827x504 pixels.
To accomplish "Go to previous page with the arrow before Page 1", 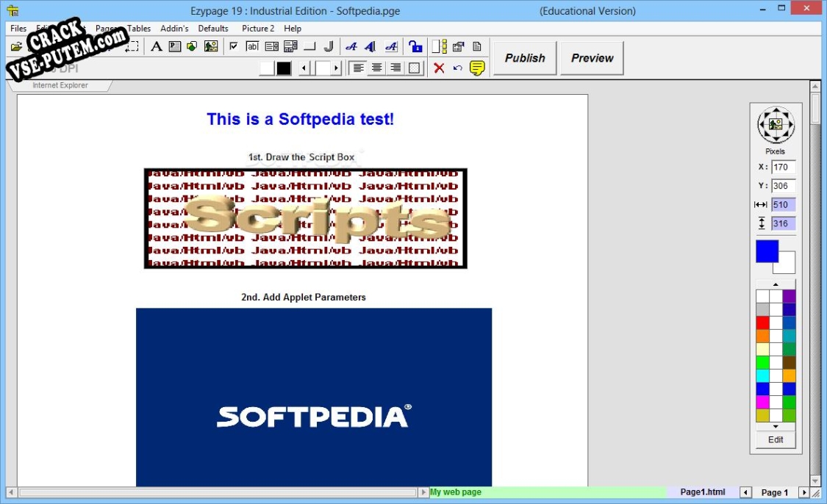I will click(745, 492).
